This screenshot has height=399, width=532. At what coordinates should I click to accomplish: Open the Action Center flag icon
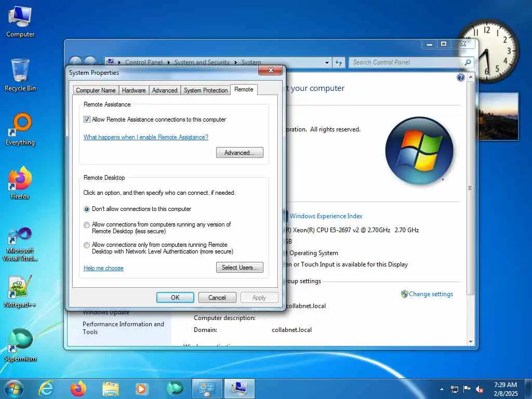coord(467,389)
